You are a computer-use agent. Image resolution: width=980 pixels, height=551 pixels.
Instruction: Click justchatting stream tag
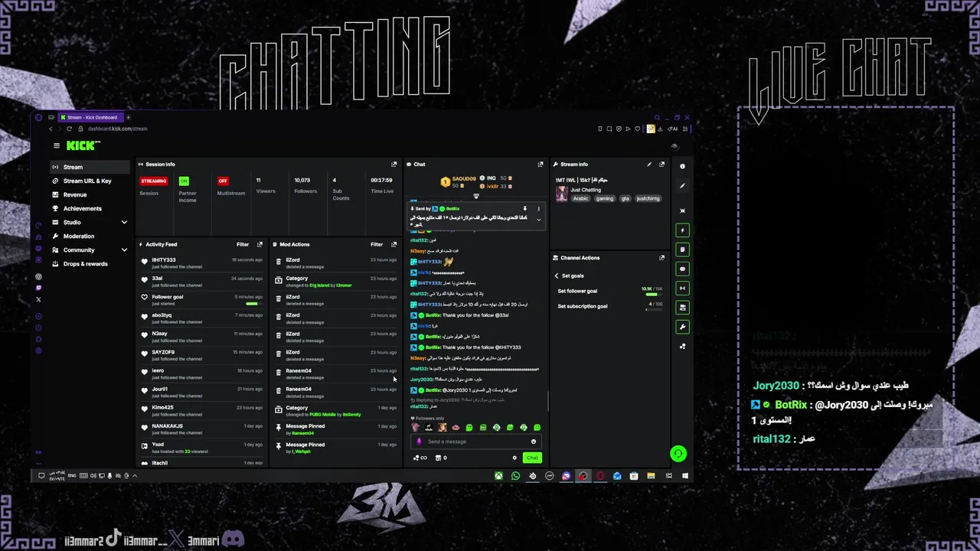point(648,198)
